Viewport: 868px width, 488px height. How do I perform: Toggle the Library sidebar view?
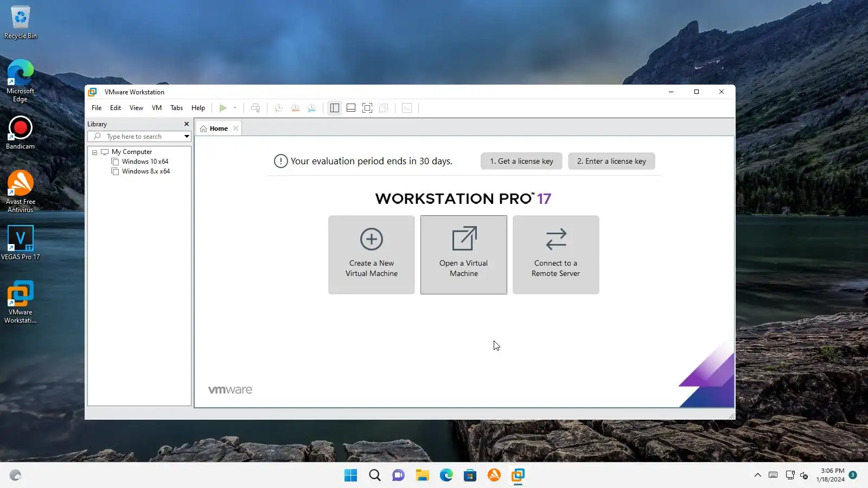335,108
